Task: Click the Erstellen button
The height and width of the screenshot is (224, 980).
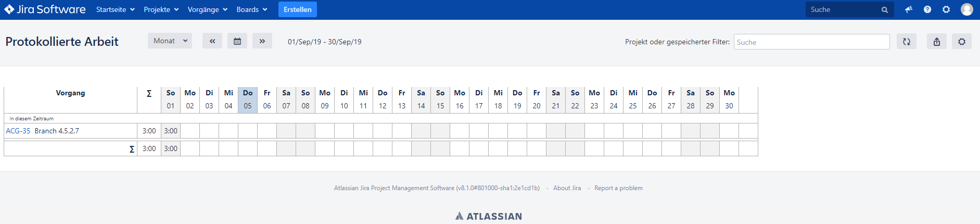Action: (298, 9)
